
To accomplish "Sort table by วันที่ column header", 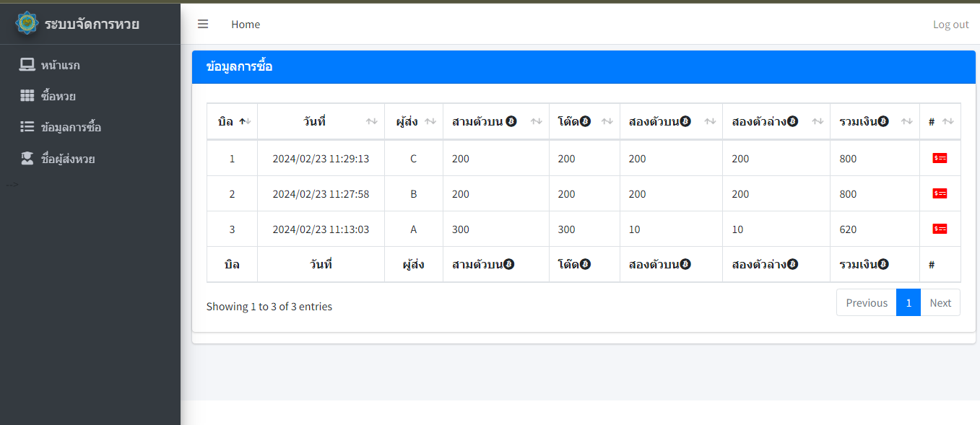I will (x=314, y=121).
